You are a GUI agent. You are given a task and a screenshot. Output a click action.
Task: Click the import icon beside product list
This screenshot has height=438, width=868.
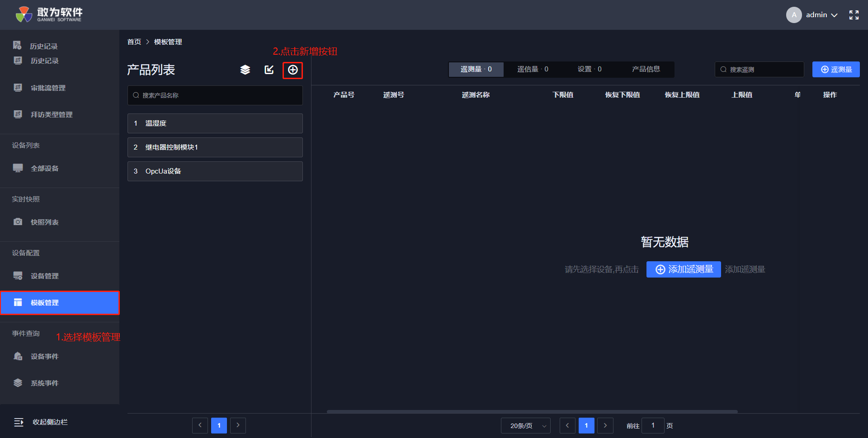point(269,70)
